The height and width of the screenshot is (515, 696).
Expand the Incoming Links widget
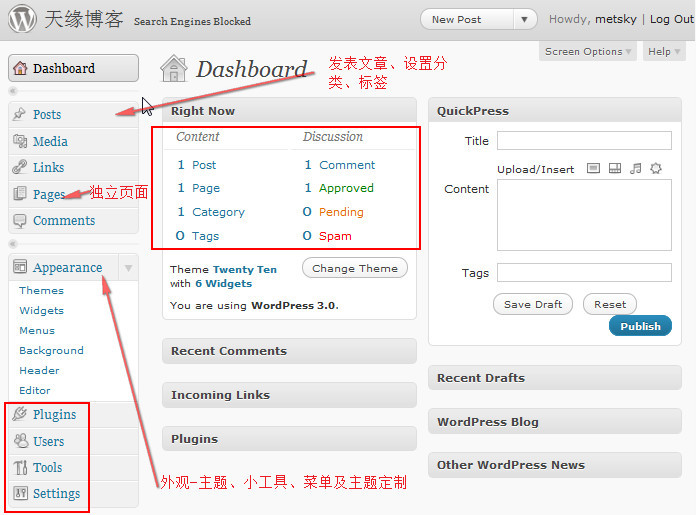coord(289,395)
